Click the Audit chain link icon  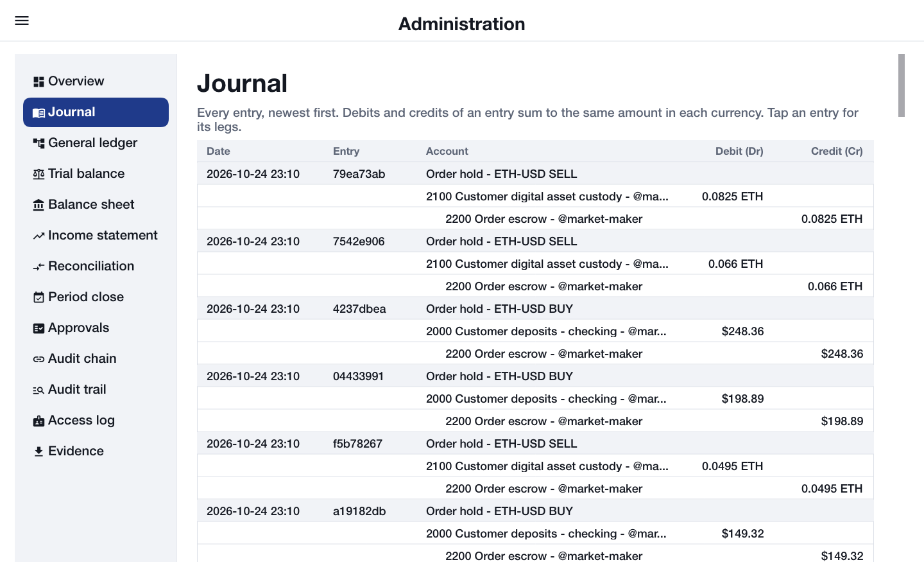click(x=38, y=359)
